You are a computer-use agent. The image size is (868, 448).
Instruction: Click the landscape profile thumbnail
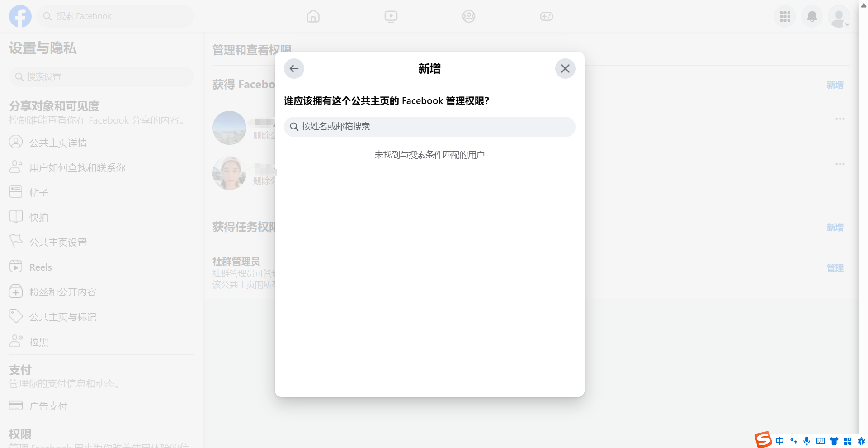(230, 128)
